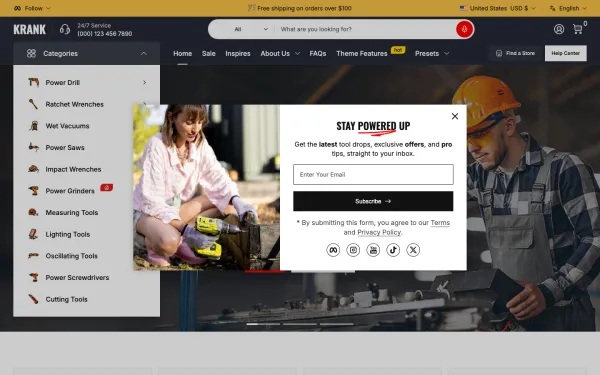Open the X social icon in popup
This screenshot has height=375, width=600.
(413, 250)
